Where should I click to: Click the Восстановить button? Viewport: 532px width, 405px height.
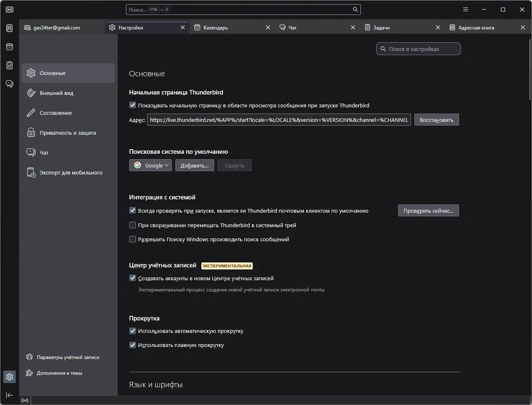pyautogui.click(x=437, y=120)
